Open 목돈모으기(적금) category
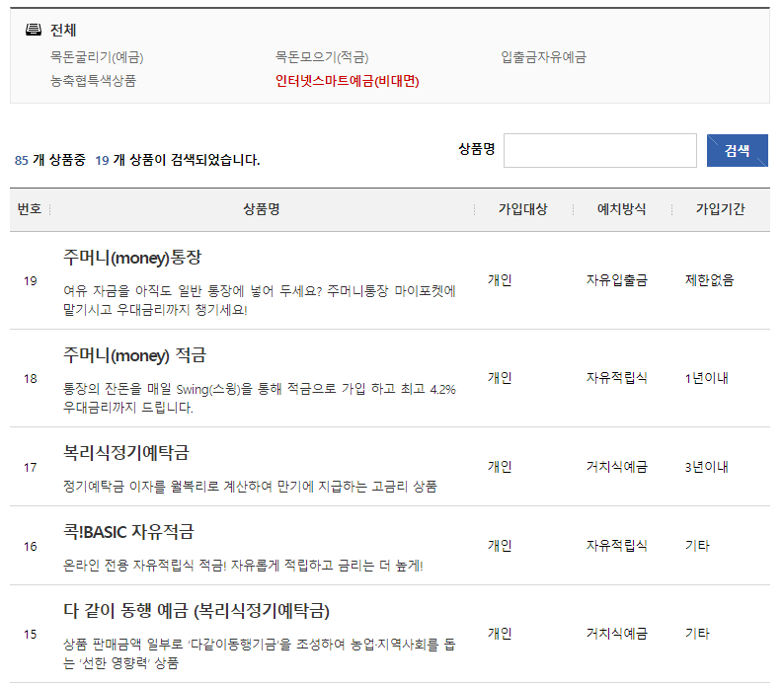The height and width of the screenshot is (686, 784). point(322,57)
